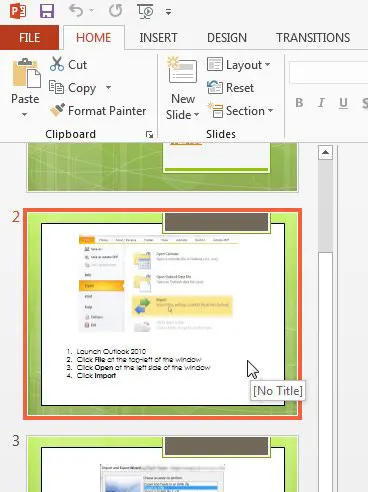Toggle Bold formatting

(299, 103)
